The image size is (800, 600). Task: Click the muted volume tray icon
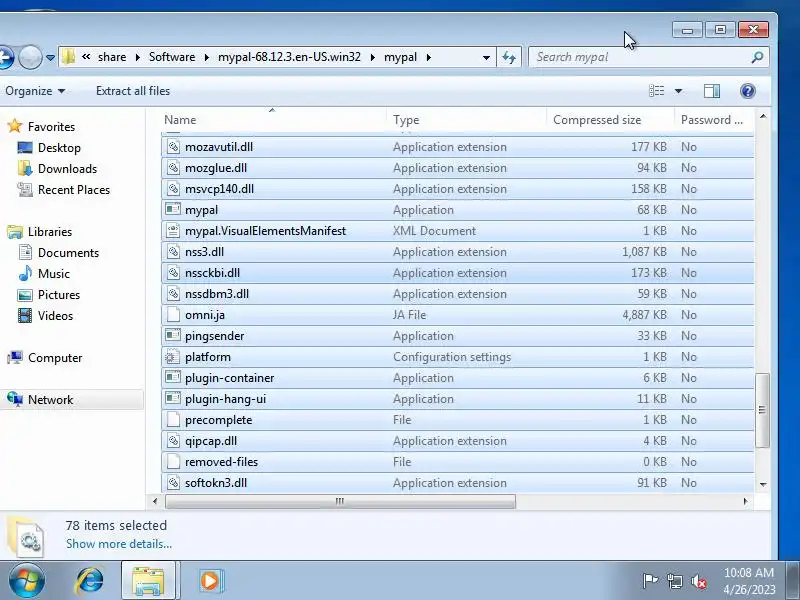[x=698, y=581]
